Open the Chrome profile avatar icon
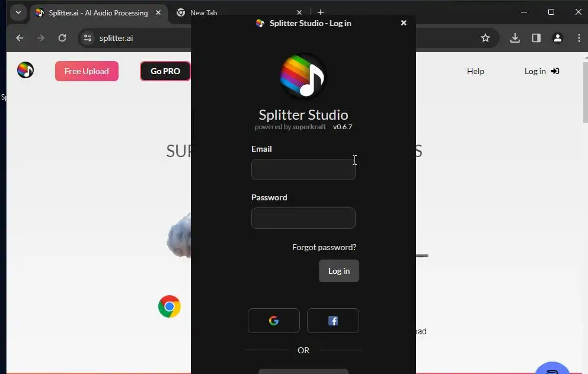 558,38
